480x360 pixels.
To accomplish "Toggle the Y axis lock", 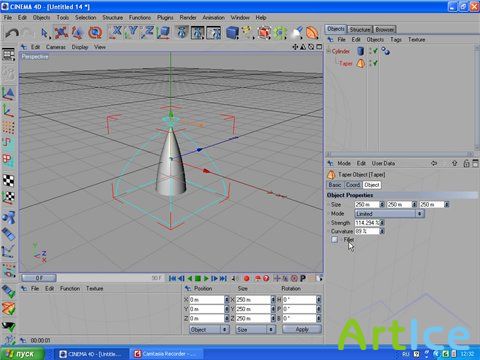I will click(x=132, y=33).
